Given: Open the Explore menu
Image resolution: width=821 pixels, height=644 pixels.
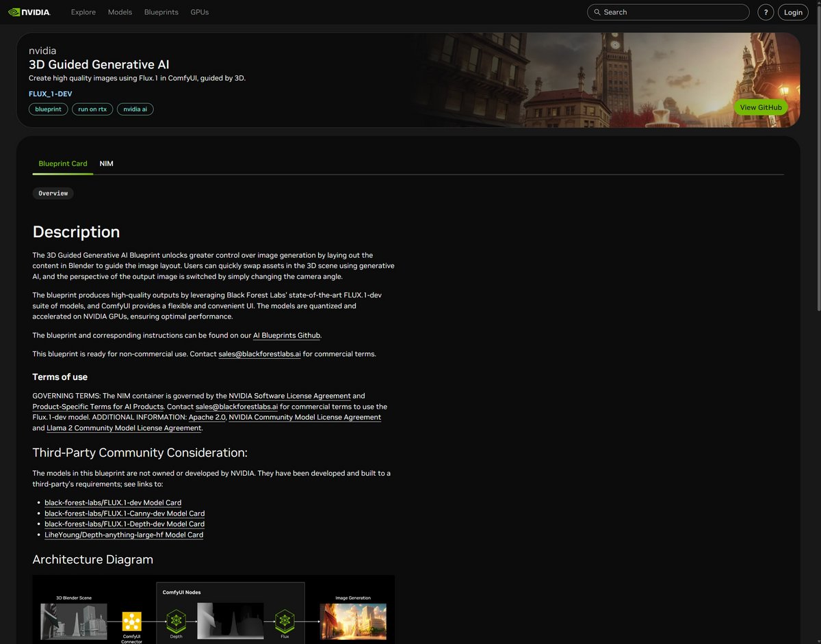Looking at the screenshot, I should click(x=83, y=12).
